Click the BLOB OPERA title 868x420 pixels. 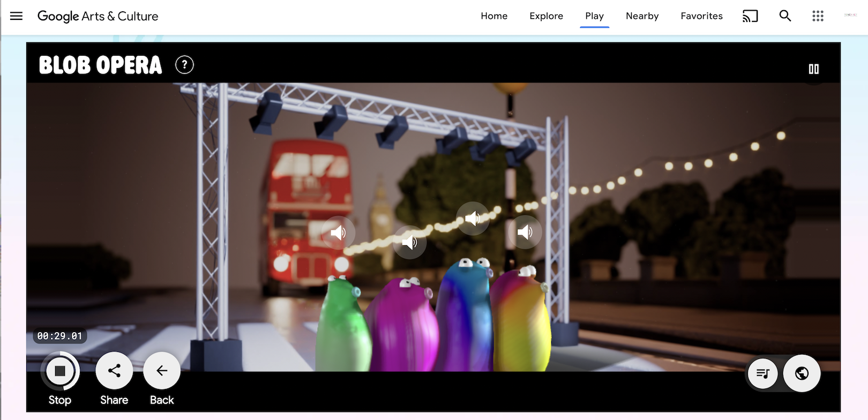click(x=100, y=65)
